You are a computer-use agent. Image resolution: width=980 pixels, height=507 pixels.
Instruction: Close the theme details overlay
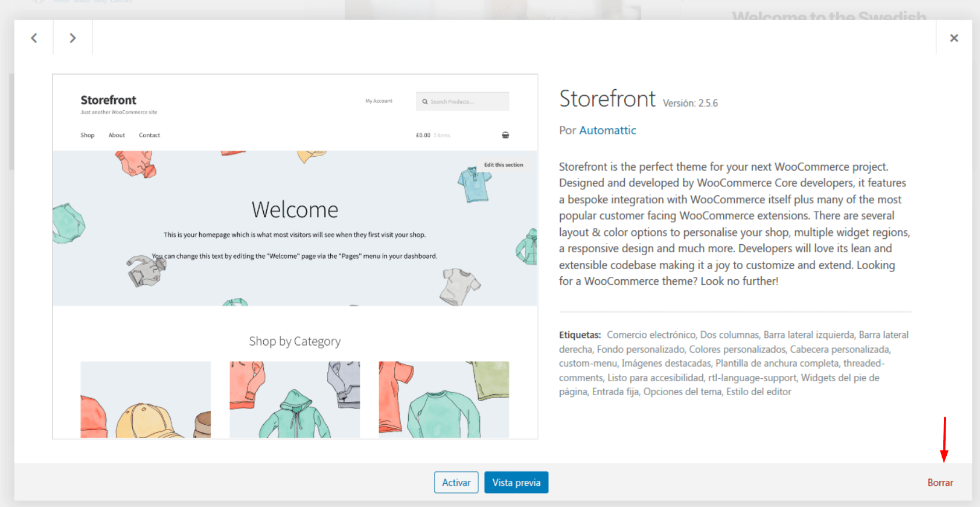[954, 38]
